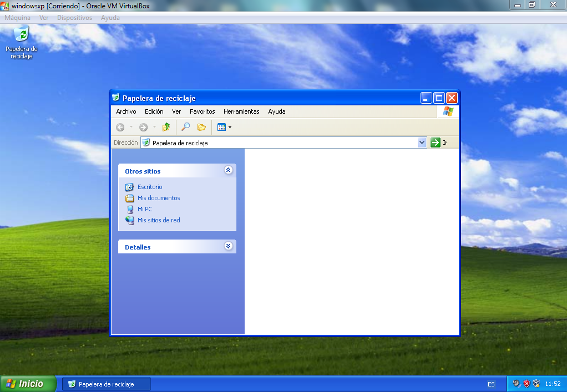
Task: Open Mis documentos link
Action: [158, 198]
